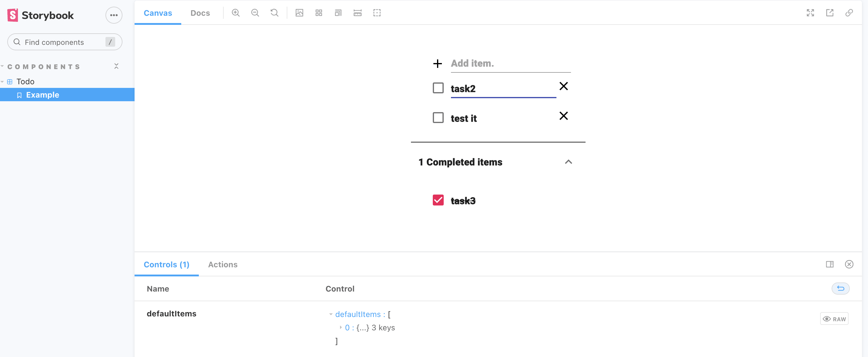Enable the measure tool

click(358, 13)
